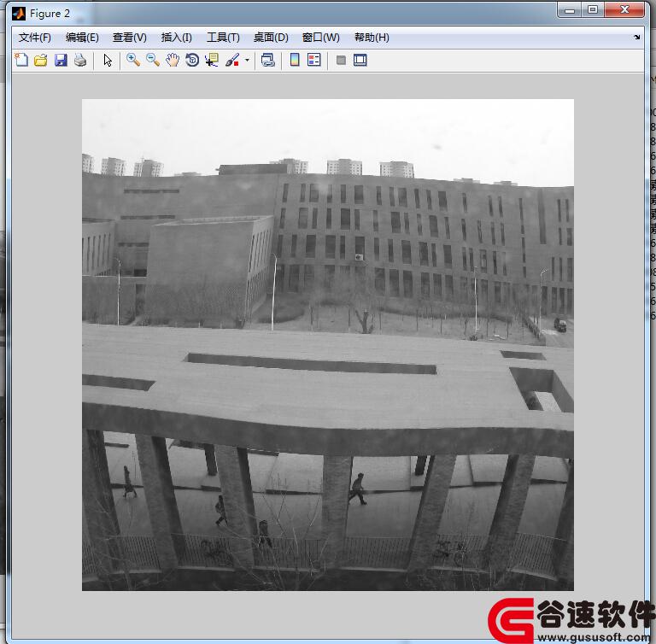Select the Rotate 3D tool
Image resolution: width=656 pixels, height=644 pixels.
tap(192, 61)
